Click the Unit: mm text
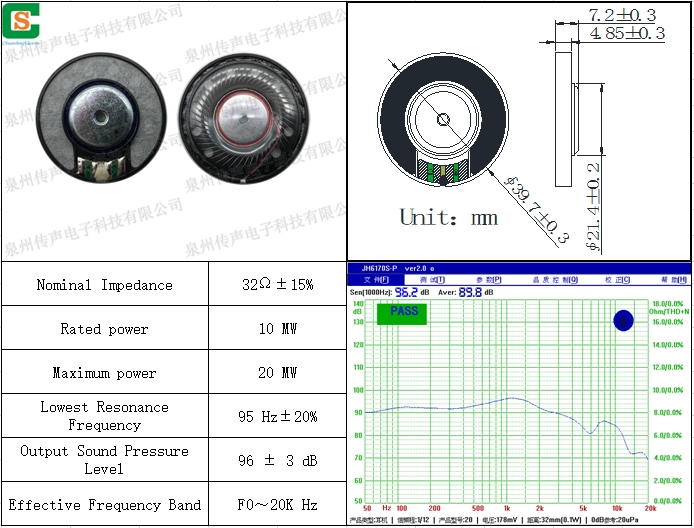 449,217
